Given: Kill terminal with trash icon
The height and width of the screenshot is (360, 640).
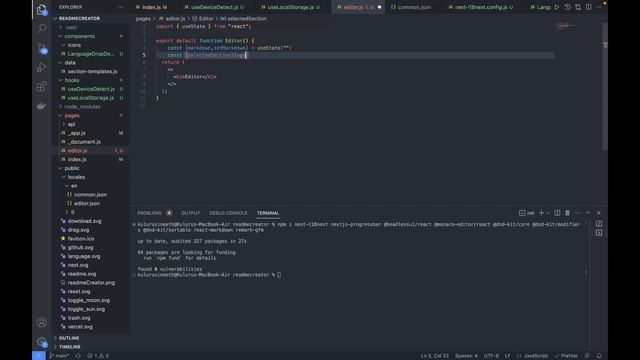Looking at the screenshot, I should coord(567,213).
